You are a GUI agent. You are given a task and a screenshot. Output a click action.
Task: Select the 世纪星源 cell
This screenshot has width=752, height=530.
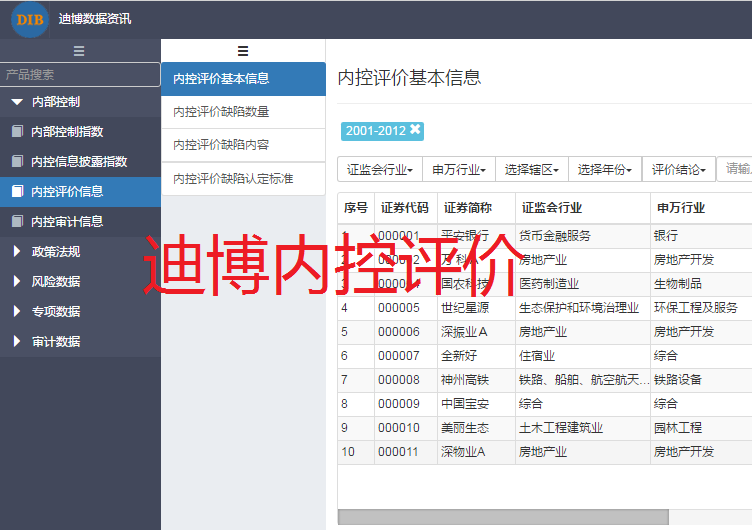[476, 308]
